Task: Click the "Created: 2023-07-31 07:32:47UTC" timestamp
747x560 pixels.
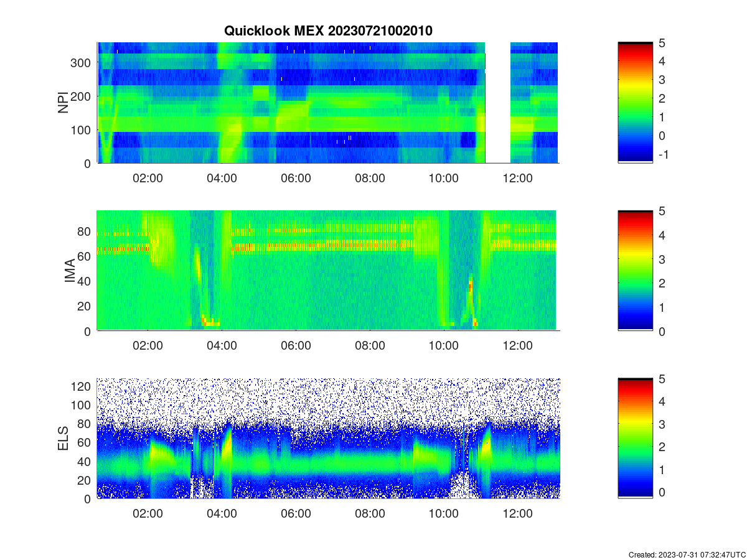Action: point(687,554)
